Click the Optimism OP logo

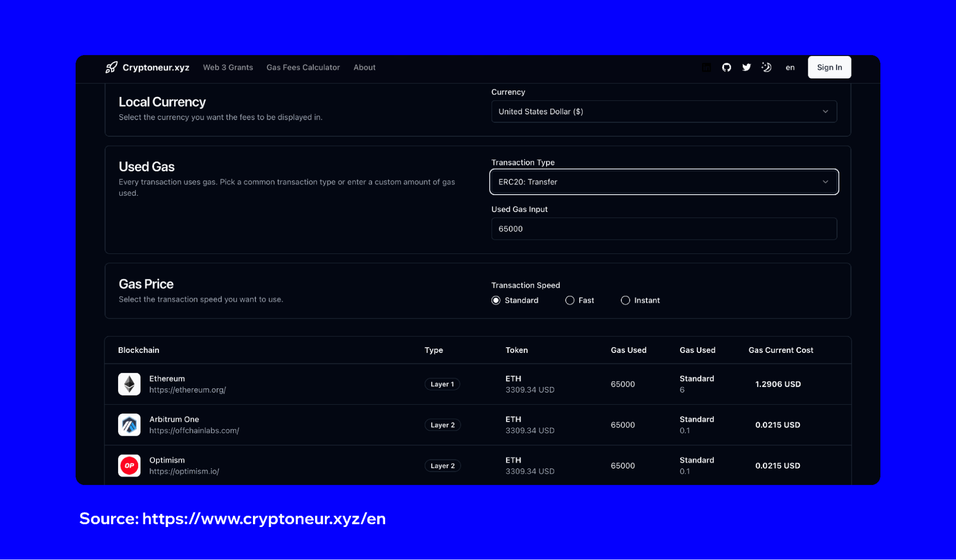pyautogui.click(x=129, y=465)
